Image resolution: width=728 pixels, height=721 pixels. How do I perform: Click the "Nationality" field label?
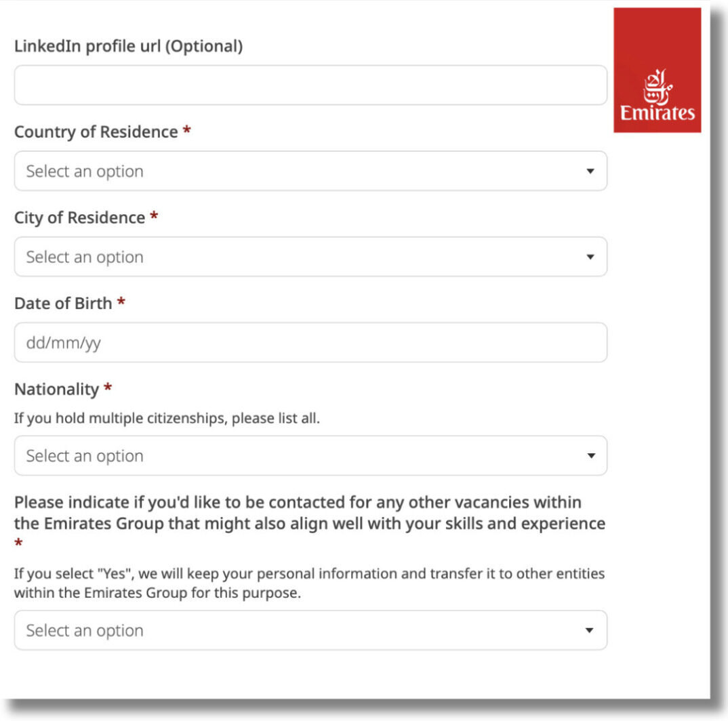(56, 389)
